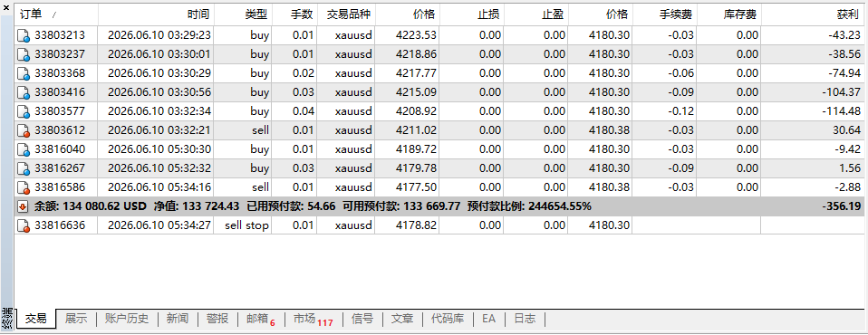Image resolution: width=868 pixels, height=335 pixels.
Task: Sort by the 止损 column header
Action: (471, 14)
